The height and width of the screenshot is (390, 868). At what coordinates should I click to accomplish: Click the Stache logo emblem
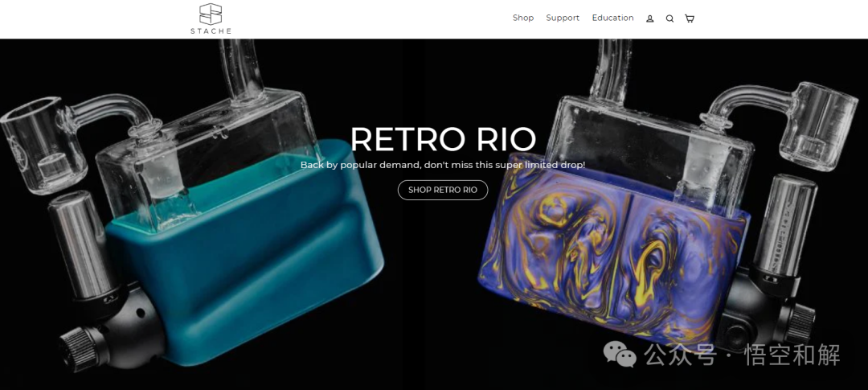[x=211, y=14]
